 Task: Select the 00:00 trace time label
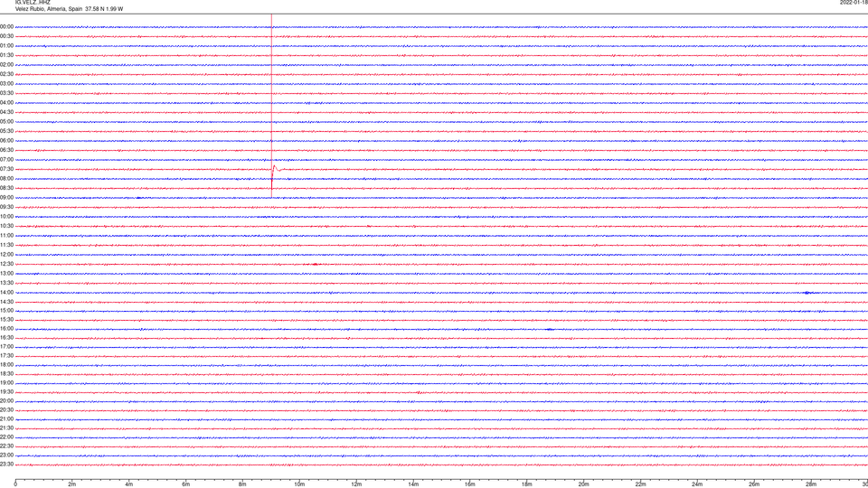6,26
